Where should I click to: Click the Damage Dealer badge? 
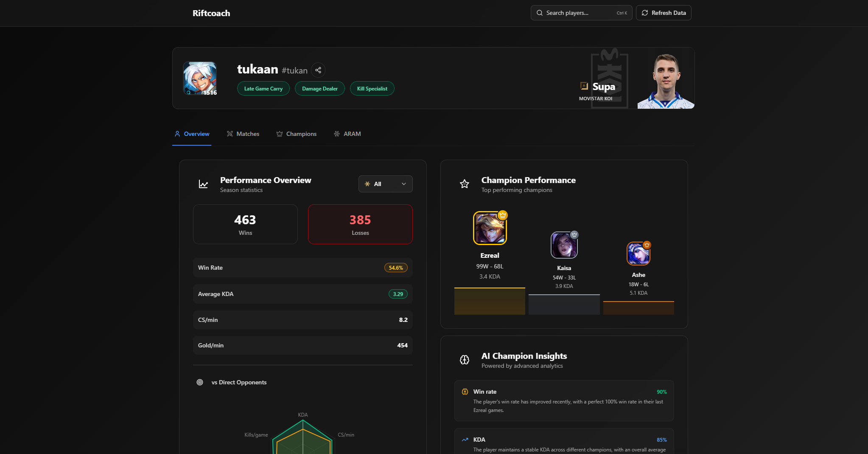320,89
